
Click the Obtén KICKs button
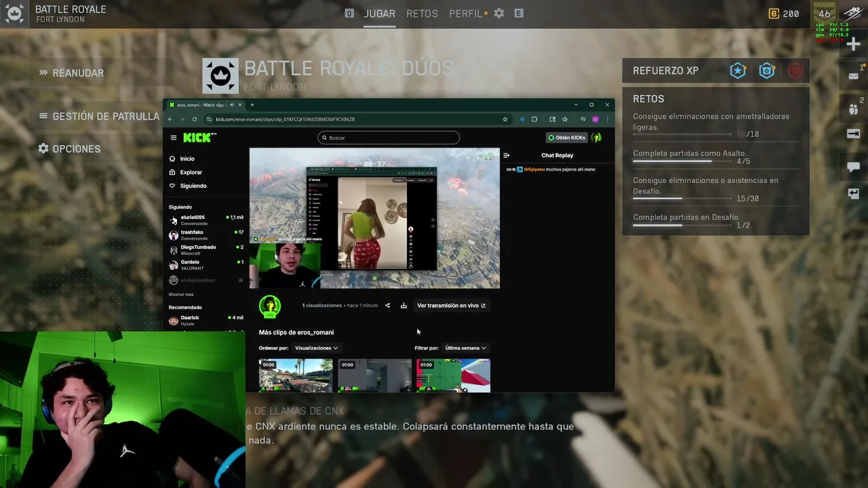(566, 138)
